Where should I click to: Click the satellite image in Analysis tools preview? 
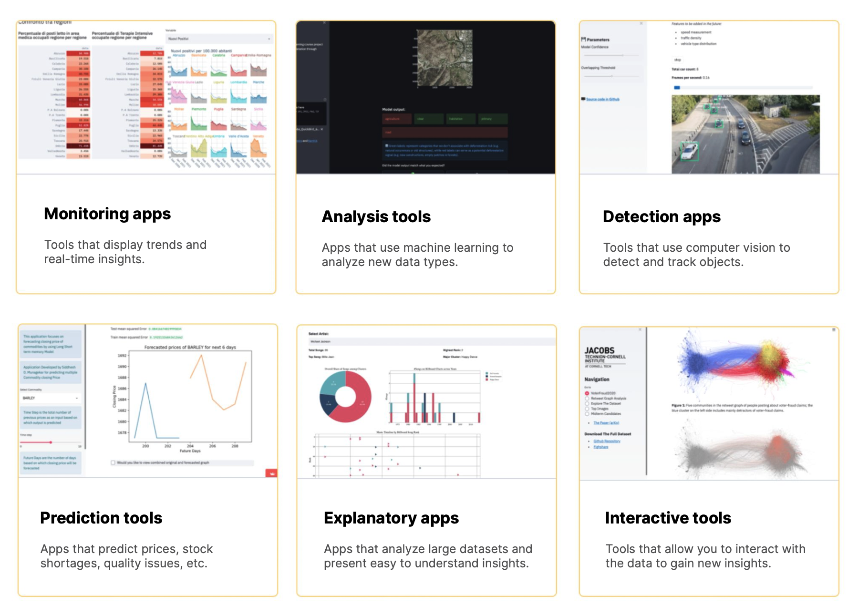click(x=445, y=58)
